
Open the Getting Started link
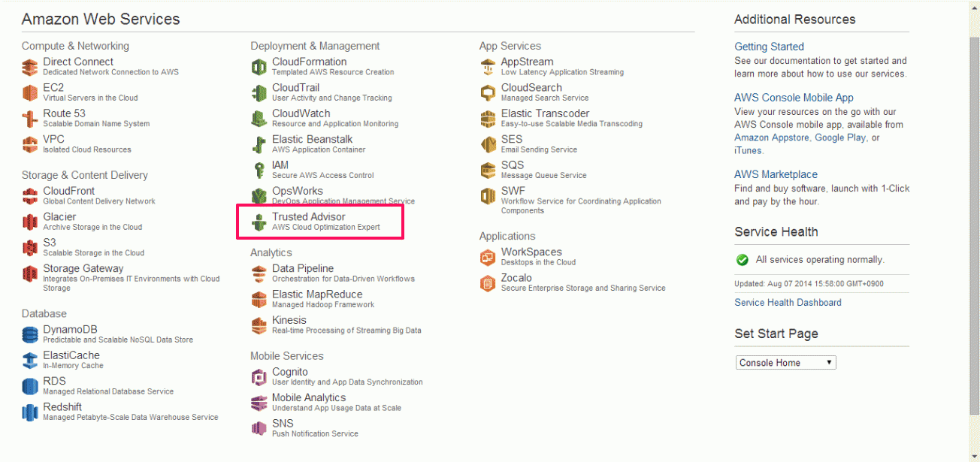coord(769,47)
